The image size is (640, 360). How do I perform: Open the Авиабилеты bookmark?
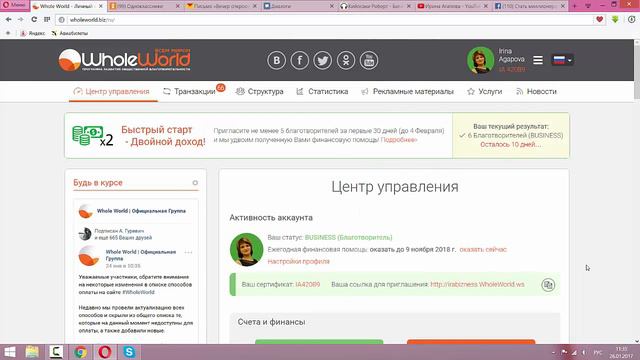click(70, 33)
